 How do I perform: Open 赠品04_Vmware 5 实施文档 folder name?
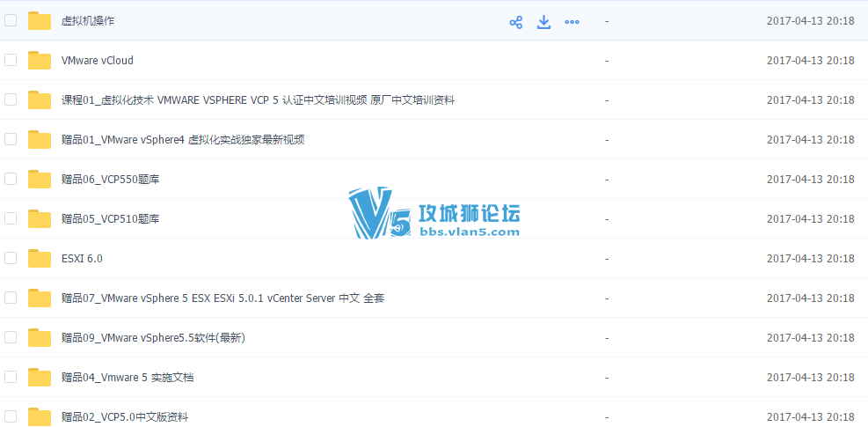[x=128, y=378]
